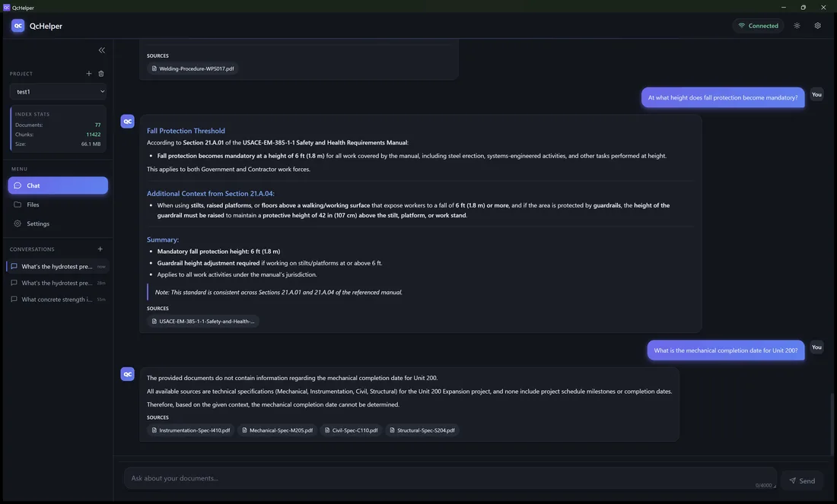Open the USACE-EM-385-1-1-Safety-and-Health source chip

click(x=203, y=322)
